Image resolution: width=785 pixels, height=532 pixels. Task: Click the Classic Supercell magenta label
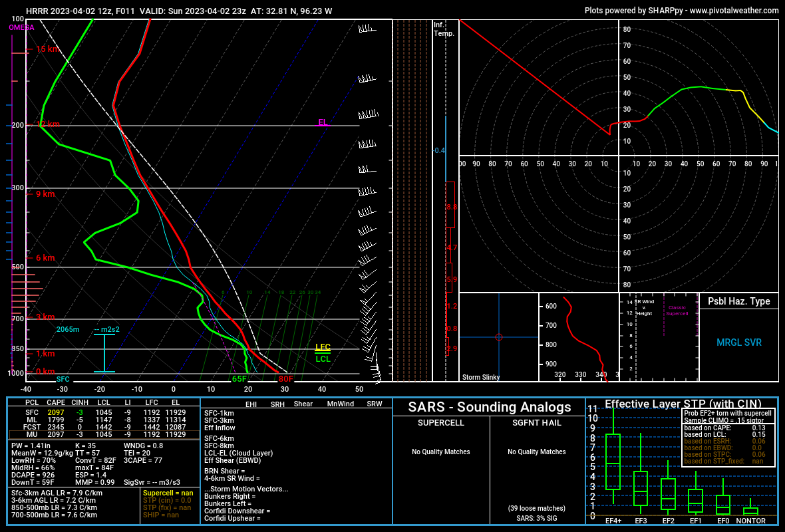pos(677,311)
